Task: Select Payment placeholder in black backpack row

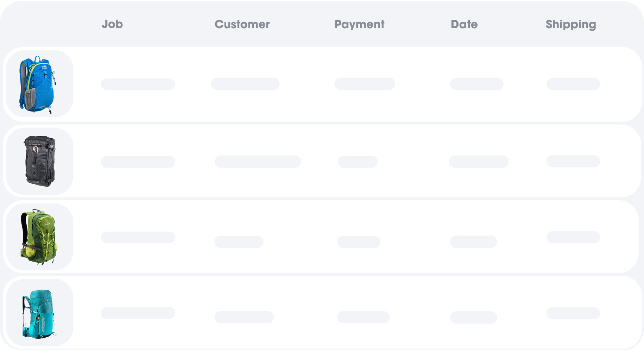Action: tap(358, 162)
